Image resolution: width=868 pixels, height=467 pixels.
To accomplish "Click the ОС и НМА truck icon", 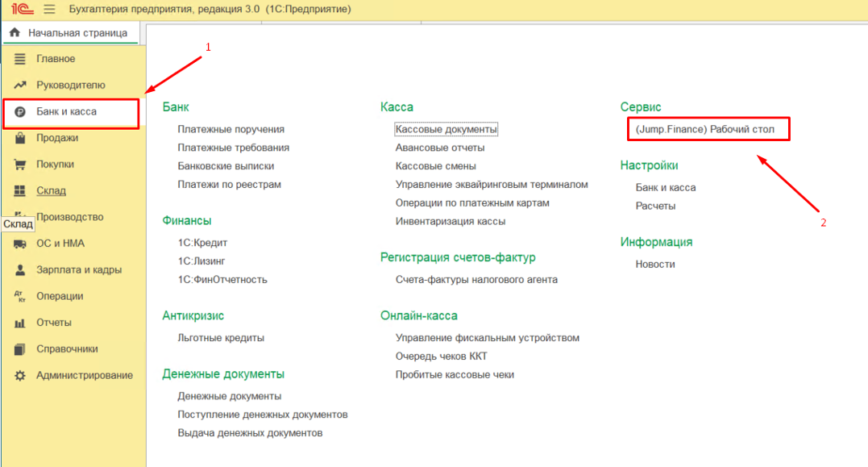I will [x=20, y=244].
